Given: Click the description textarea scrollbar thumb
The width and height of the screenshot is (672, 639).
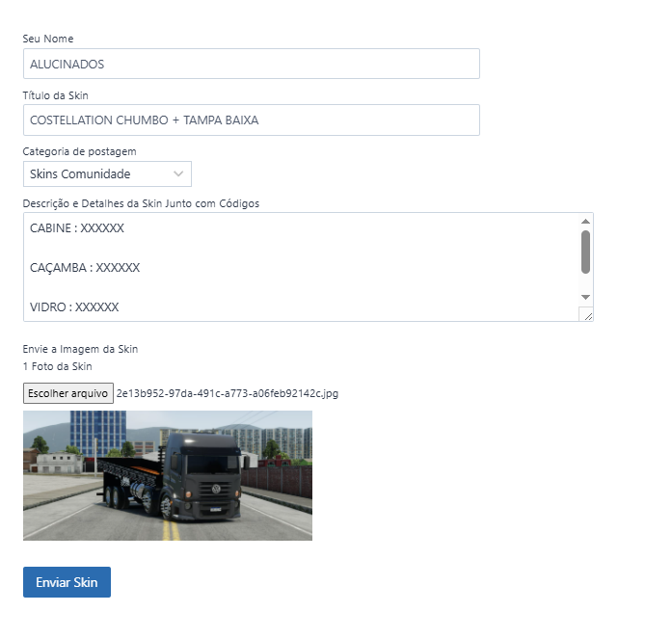Looking at the screenshot, I should pos(585,252).
